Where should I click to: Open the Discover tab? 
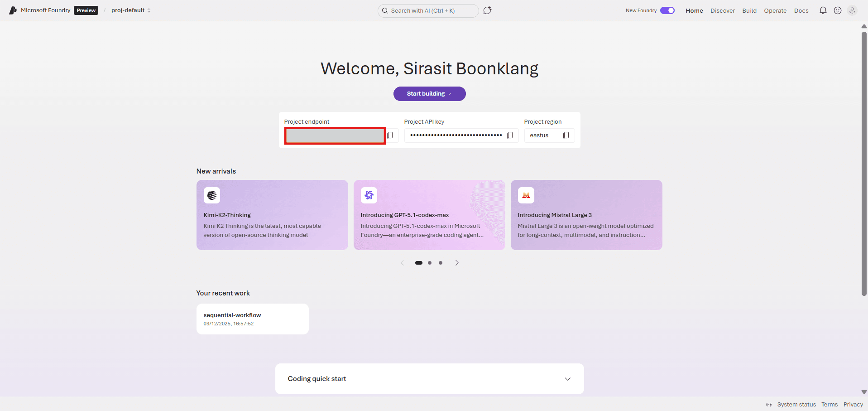pos(723,10)
